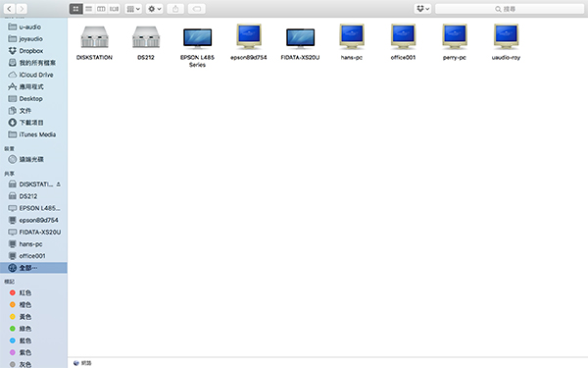Switch to column view
Viewport: 588px width, 368px height.
click(x=101, y=9)
